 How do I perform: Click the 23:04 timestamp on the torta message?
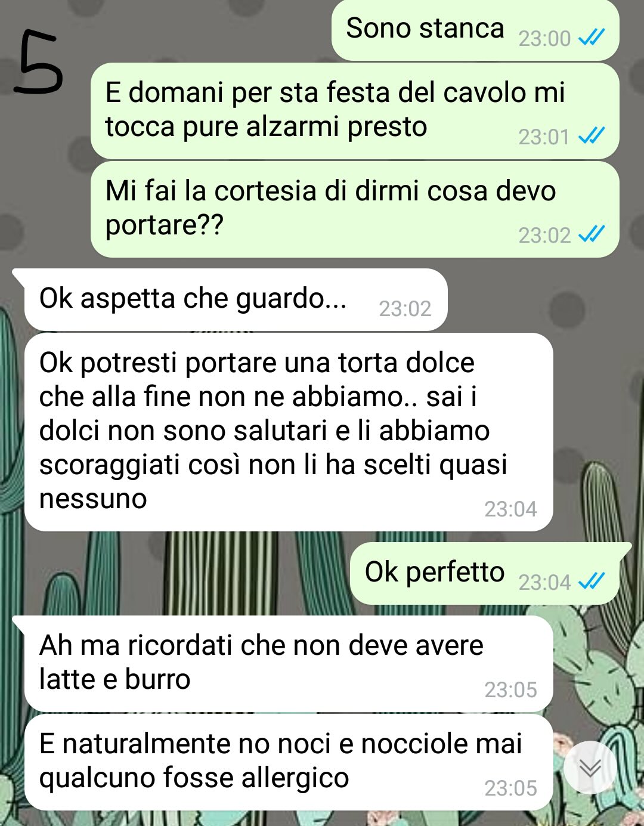click(x=510, y=509)
